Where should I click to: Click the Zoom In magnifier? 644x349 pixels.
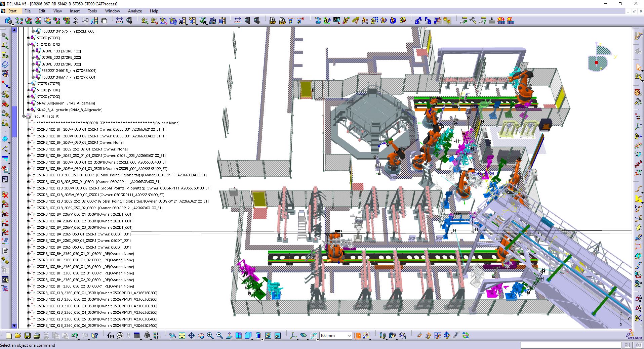pyautogui.click(x=210, y=335)
